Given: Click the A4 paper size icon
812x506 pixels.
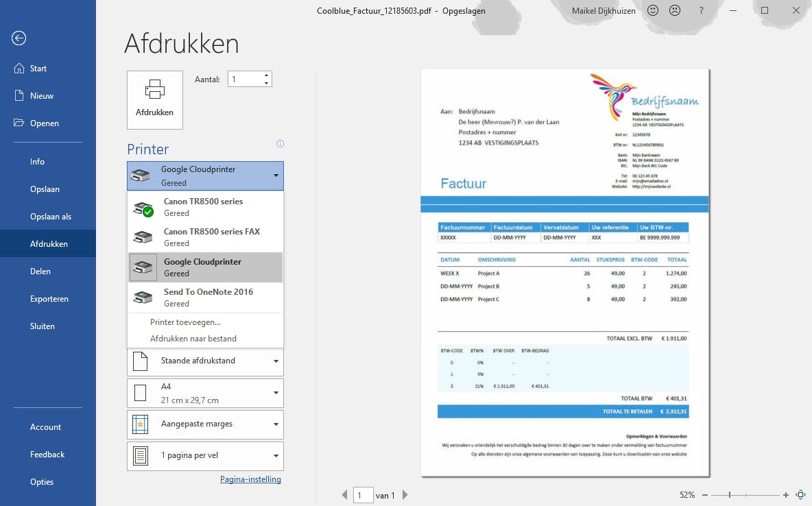Looking at the screenshot, I should [141, 393].
